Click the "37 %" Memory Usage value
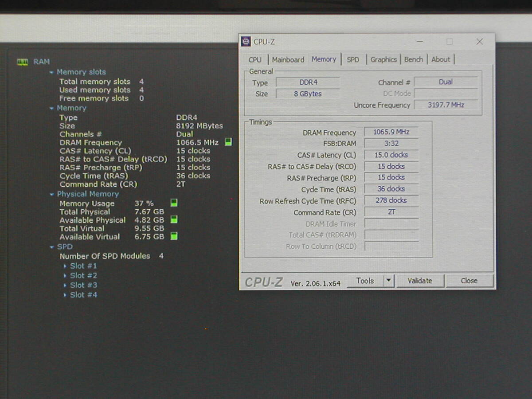Image resolution: width=532 pixels, height=399 pixels. [x=144, y=203]
